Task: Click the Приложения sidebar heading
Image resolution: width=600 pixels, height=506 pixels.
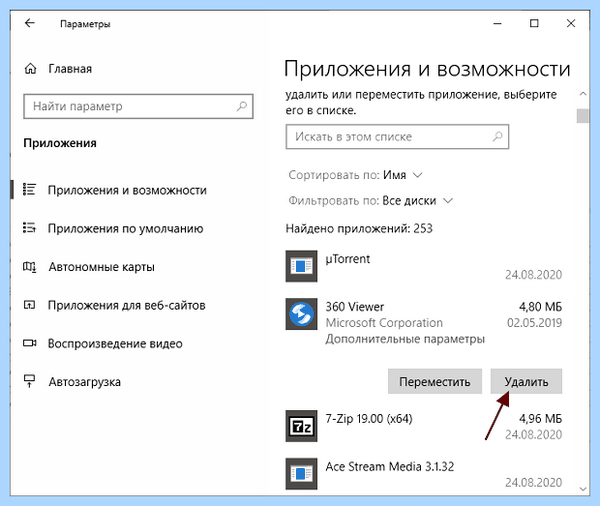Action: point(60,143)
